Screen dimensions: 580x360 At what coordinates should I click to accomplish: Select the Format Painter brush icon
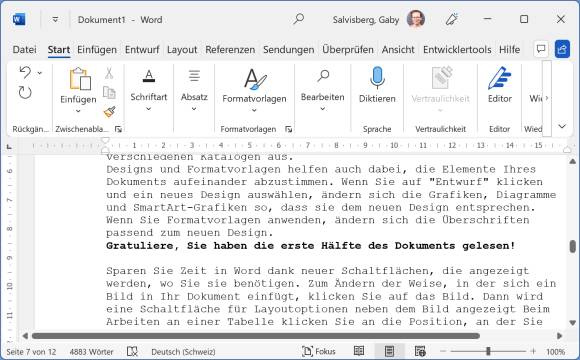pyautogui.click(x=109, y=112)
